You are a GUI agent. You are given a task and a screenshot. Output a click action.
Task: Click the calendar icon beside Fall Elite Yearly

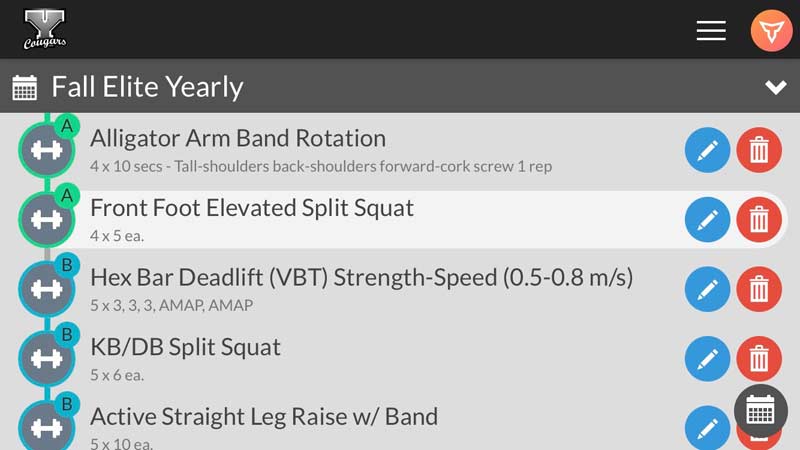coord(24,87)
